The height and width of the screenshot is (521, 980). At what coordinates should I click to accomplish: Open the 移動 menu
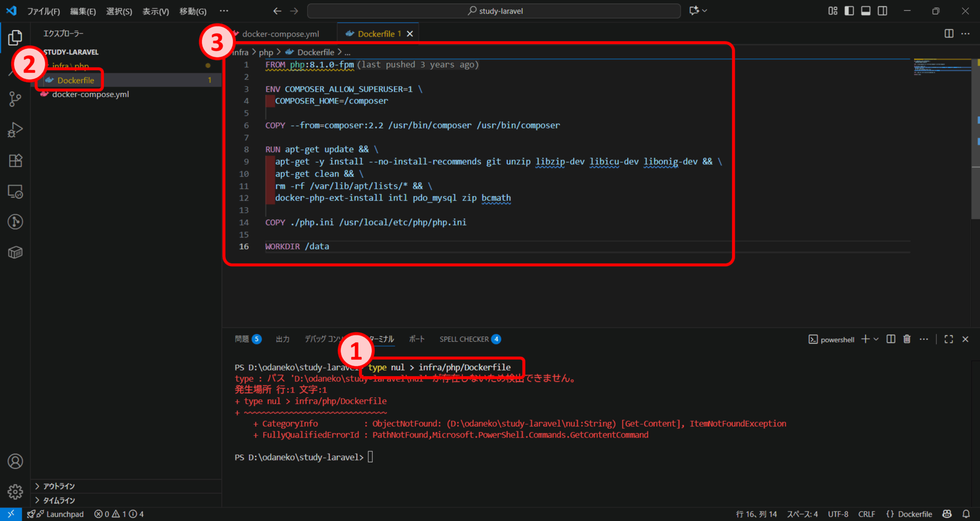coord(192,11)
